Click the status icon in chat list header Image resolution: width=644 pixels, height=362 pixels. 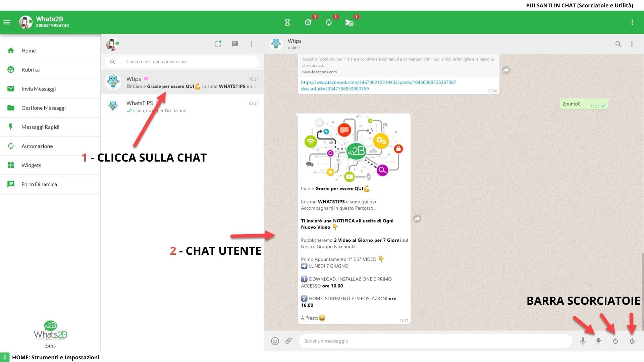pyautogui.click(x=218, y=44)
